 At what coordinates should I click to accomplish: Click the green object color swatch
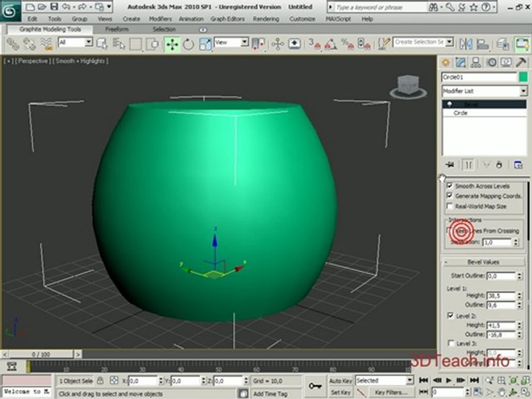pyautogui.click(x=523, y=78)
